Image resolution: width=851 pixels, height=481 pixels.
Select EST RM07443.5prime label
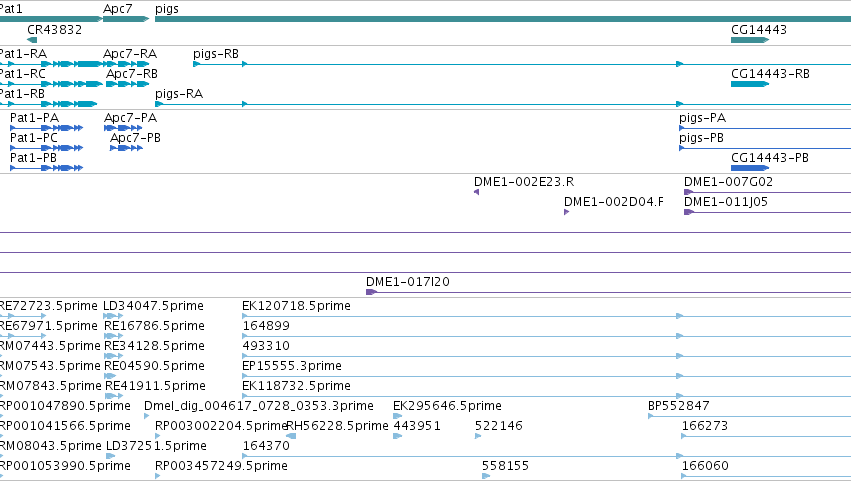(x=50, y=346)
